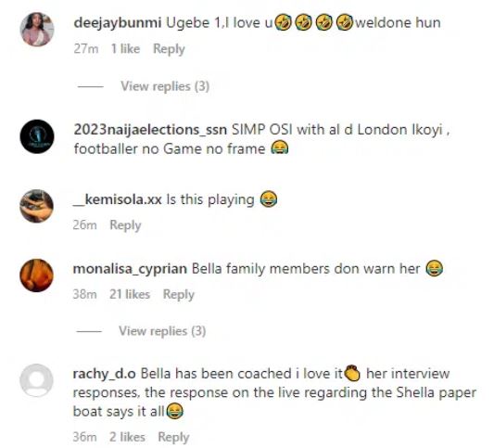
Task: Reply to monalisa_cyprian's comment
Action: [179, 294]
